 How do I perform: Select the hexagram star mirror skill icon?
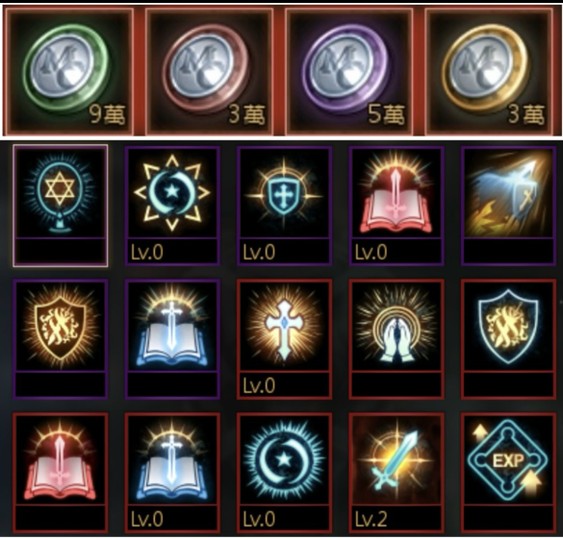tap(60, 206)
